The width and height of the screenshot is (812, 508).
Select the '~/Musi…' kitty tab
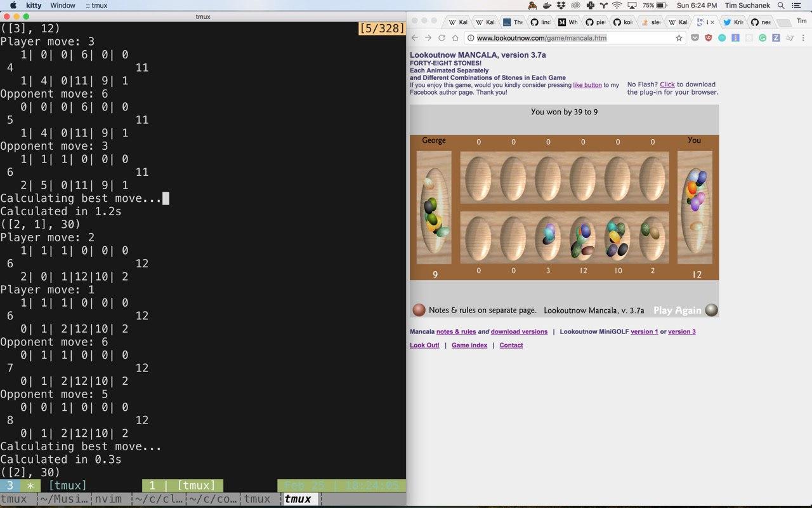[63, 499]
